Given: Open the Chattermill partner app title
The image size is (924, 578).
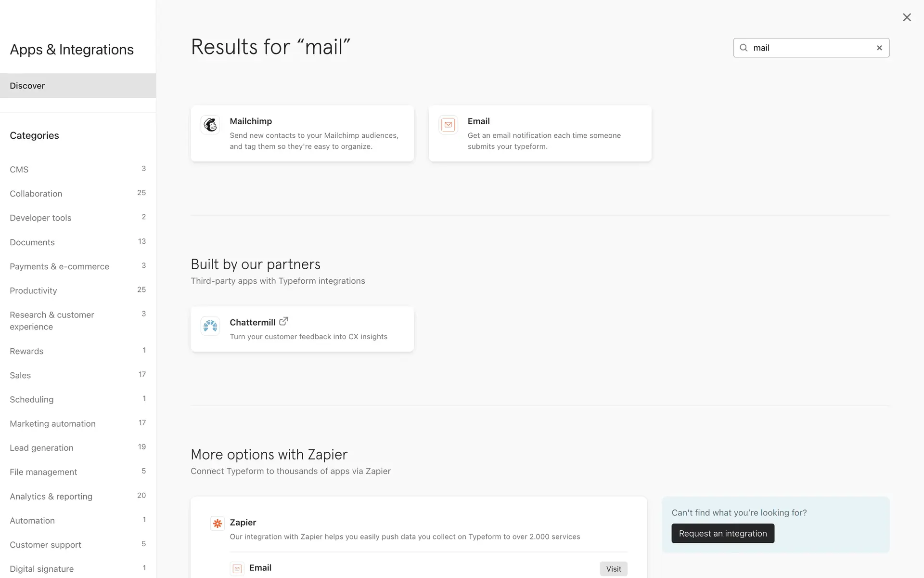Looking at the screenshot, I should pyautogui.click(x=253, y=323).
